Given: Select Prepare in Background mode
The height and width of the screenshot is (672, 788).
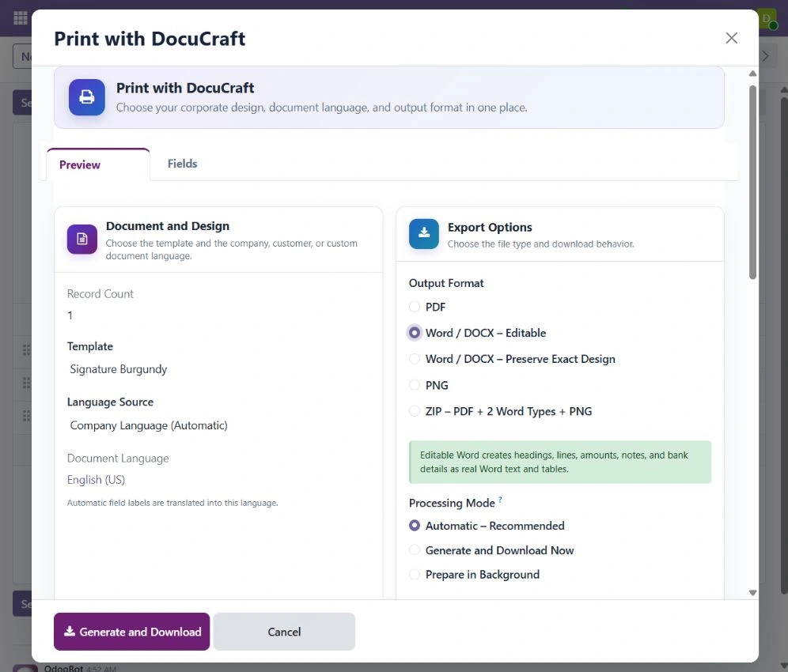Looking at the screenshot, I should (x=414, y=574).
